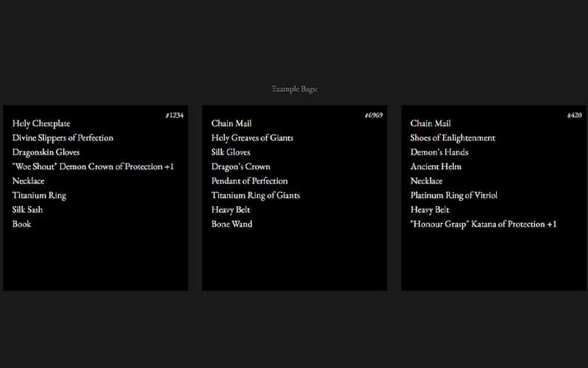Choose "Platinum Ring of Vitriol" item

453,195
